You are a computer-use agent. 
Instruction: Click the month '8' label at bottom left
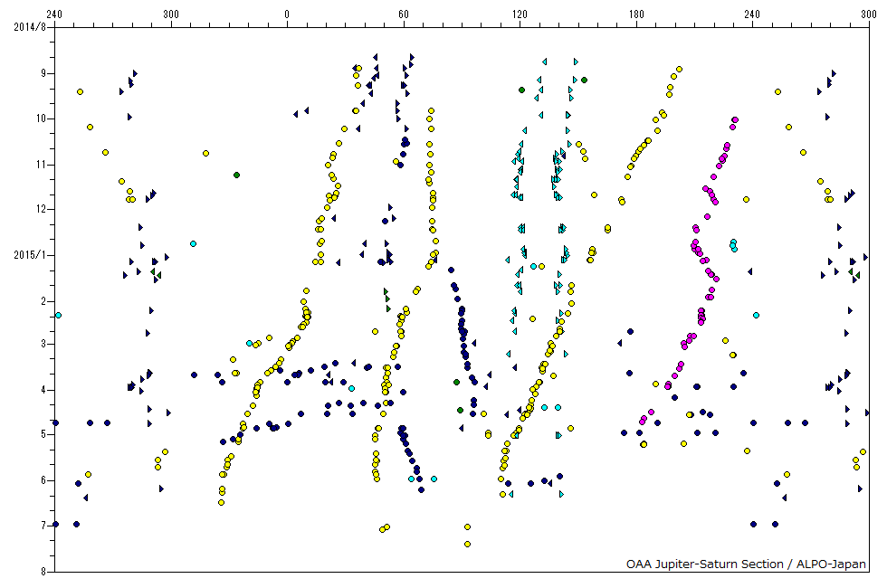pos(43,572)
